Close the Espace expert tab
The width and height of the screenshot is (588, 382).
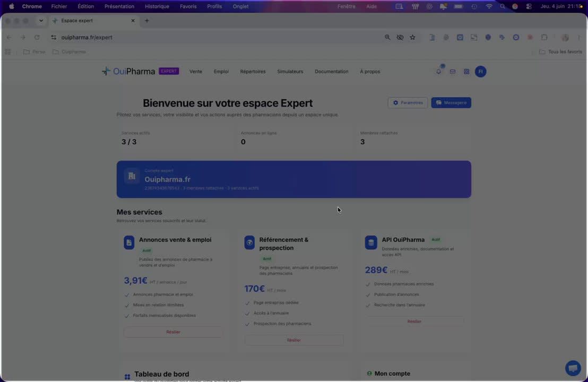tap(133, 21)
